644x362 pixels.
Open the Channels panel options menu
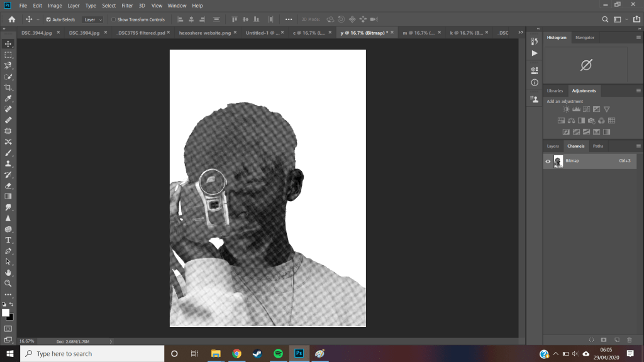638,146
